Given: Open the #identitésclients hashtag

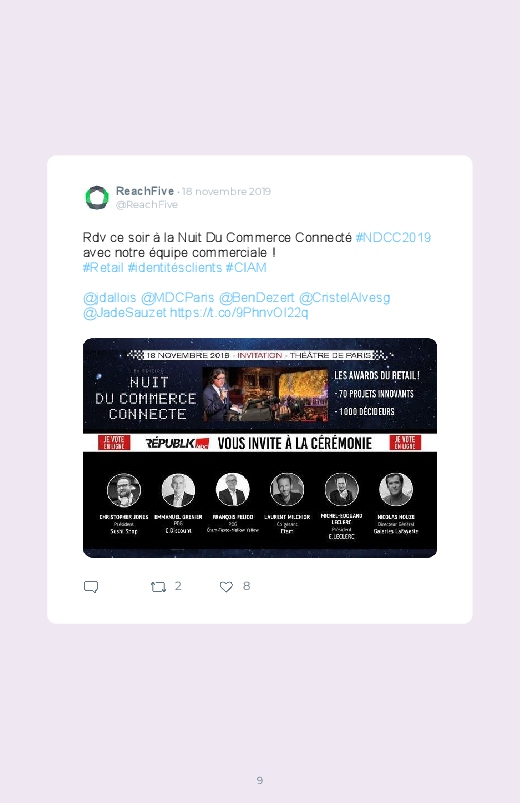Looking at the screenshot, I should tap(175, 267).
